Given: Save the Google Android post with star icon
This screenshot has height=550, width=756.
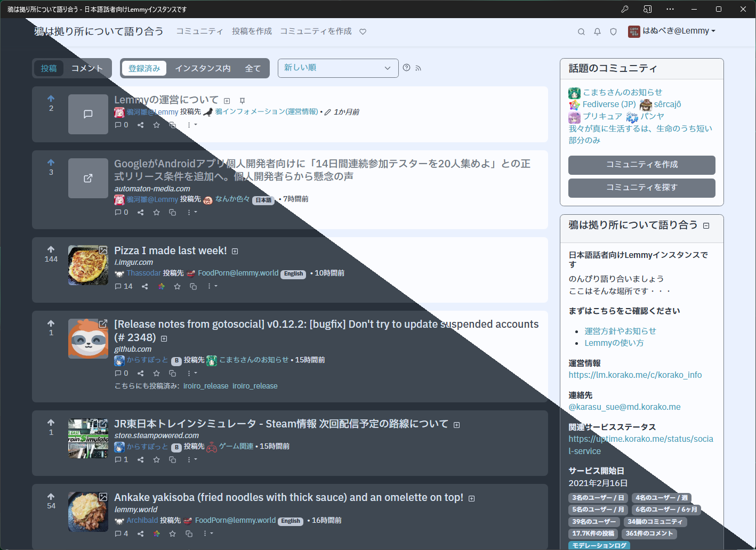Looking at the screenshot, I should [156, 212].
